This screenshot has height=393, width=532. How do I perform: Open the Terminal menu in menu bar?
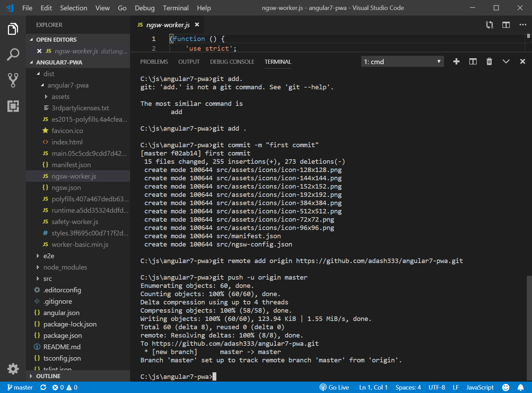(176, 8)
